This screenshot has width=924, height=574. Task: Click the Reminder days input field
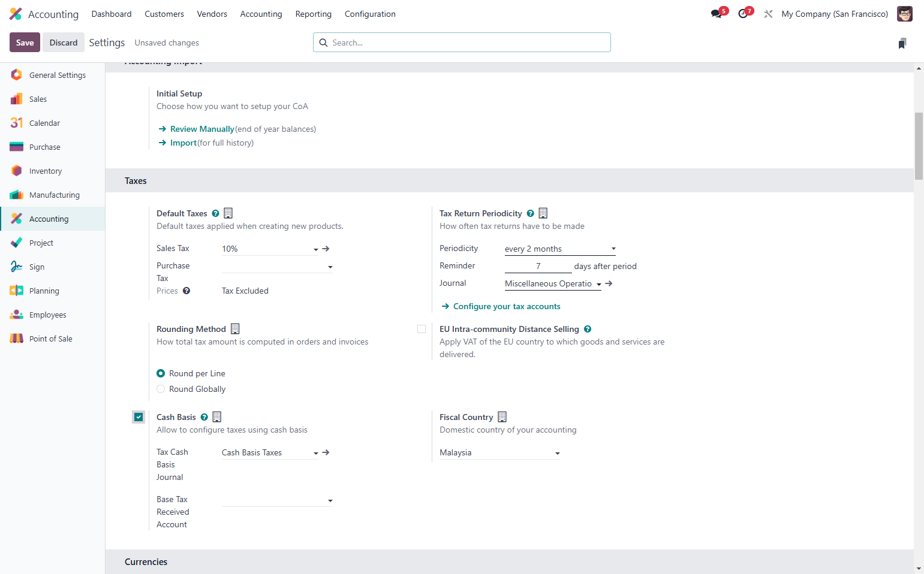(x=538, y=266)
